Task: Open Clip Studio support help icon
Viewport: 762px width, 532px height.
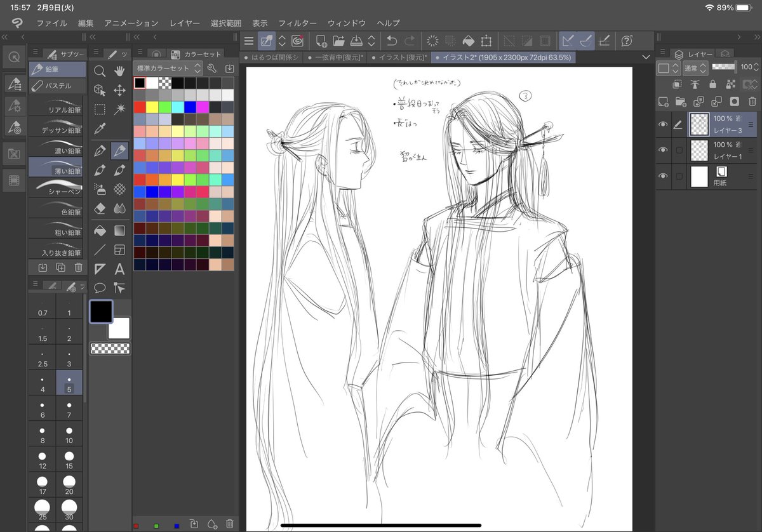Action: (x=627, y=41)
